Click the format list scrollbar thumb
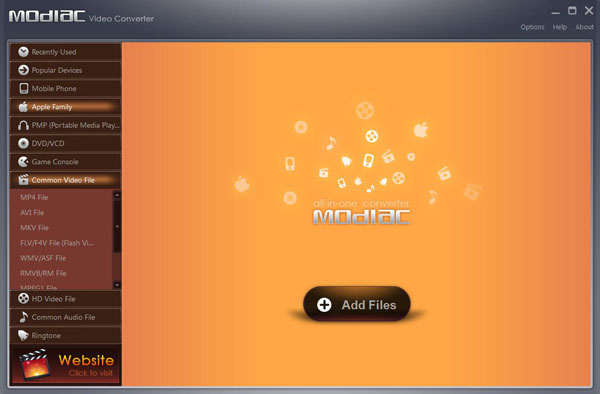 [117, 226]
